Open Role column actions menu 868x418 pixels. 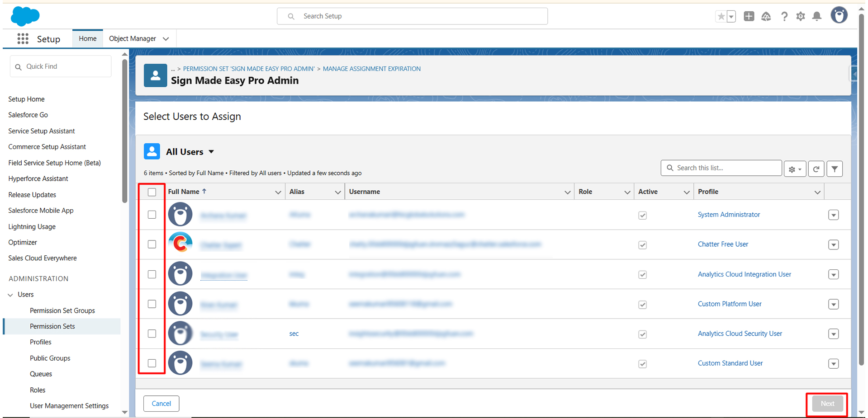(627, 192)
